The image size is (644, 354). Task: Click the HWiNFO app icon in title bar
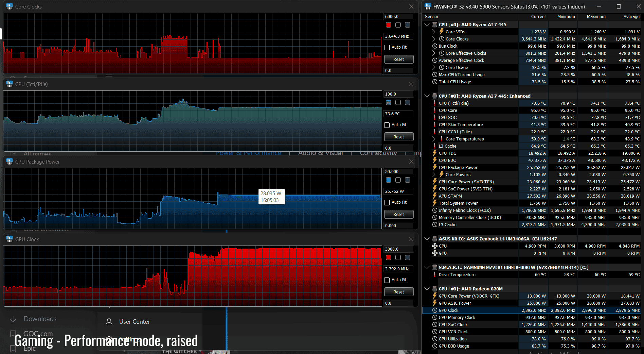[x=428, y=6]
